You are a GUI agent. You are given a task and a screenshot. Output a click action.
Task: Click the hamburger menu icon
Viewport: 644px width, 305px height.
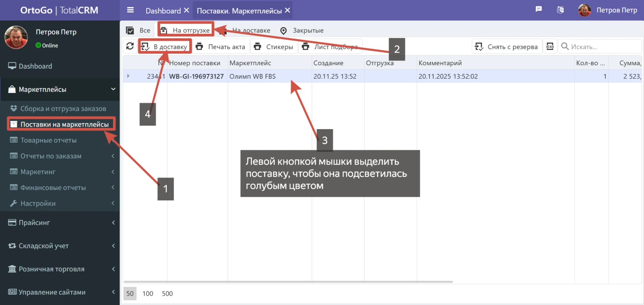[x=130, y=10]
